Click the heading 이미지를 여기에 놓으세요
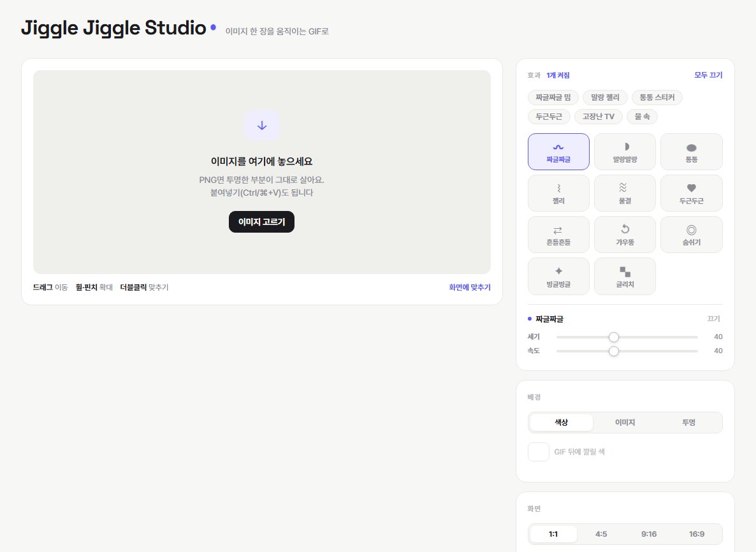 click(x=262, y=161)
